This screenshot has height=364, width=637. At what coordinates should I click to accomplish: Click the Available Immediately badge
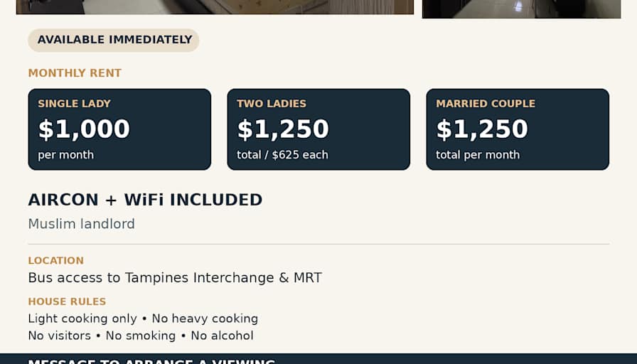pyautogui.click(x=113, y=40)
